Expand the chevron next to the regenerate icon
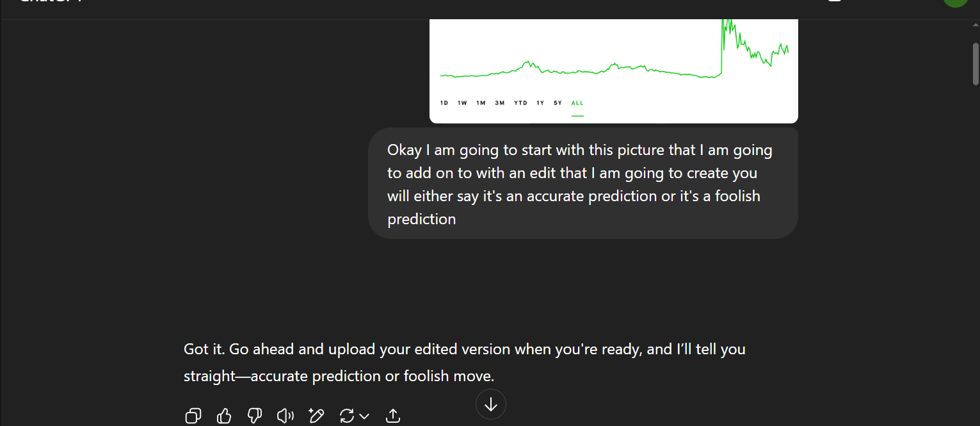Screen dimensions: 980x426 point(364,416)
